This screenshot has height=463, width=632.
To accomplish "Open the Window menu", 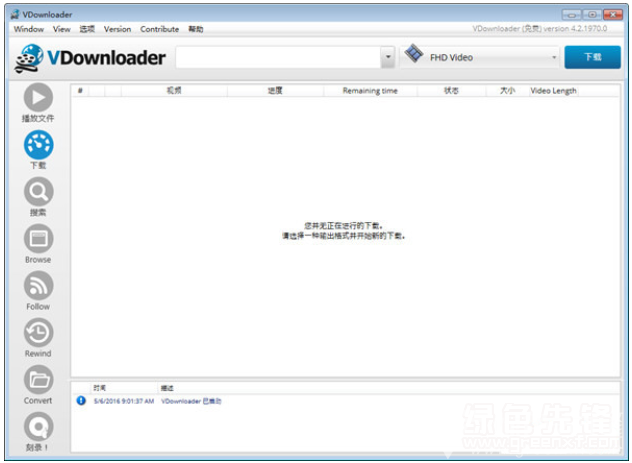I will click(29, 29).
